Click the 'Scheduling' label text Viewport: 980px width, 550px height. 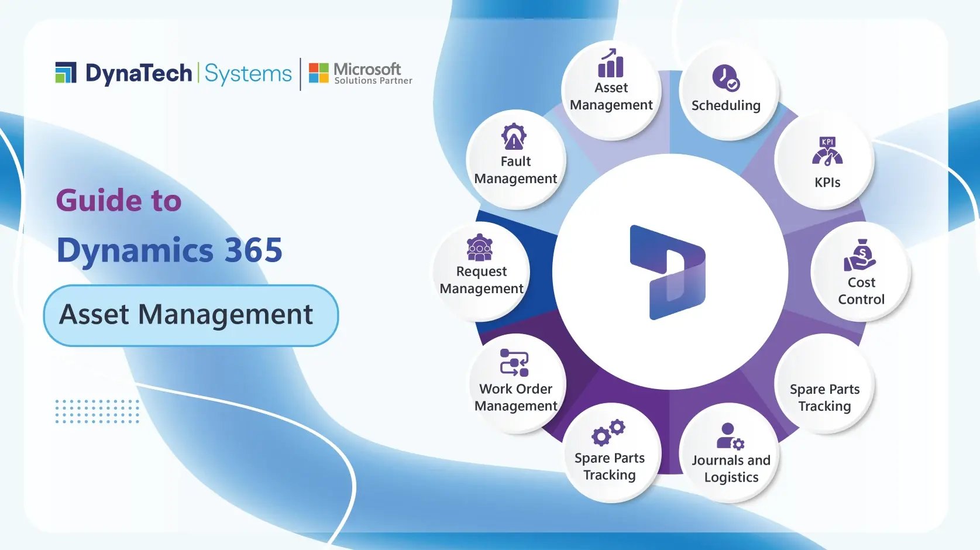click(726, 106)
